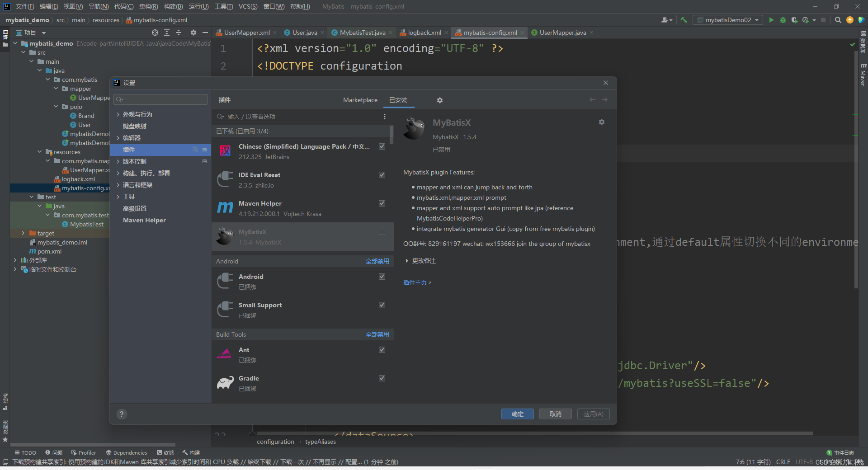
Task: Expand all nodes in Project panel
Action: pos(167,33)
